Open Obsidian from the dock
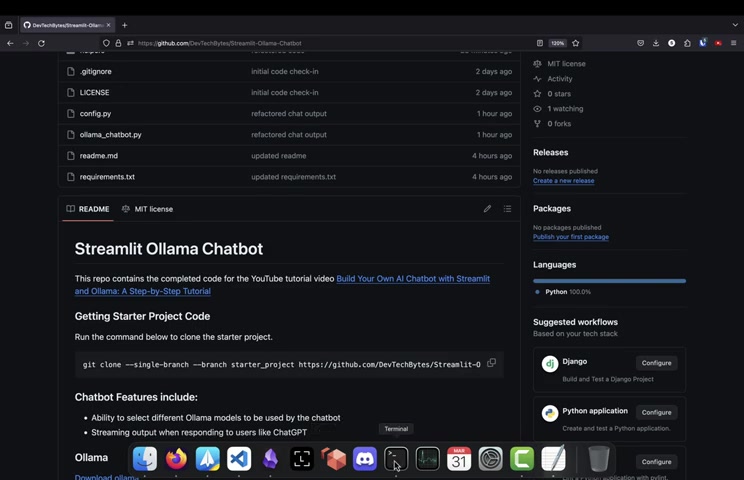Viewport: 744px width, 480px height. [x=270, y=459]
